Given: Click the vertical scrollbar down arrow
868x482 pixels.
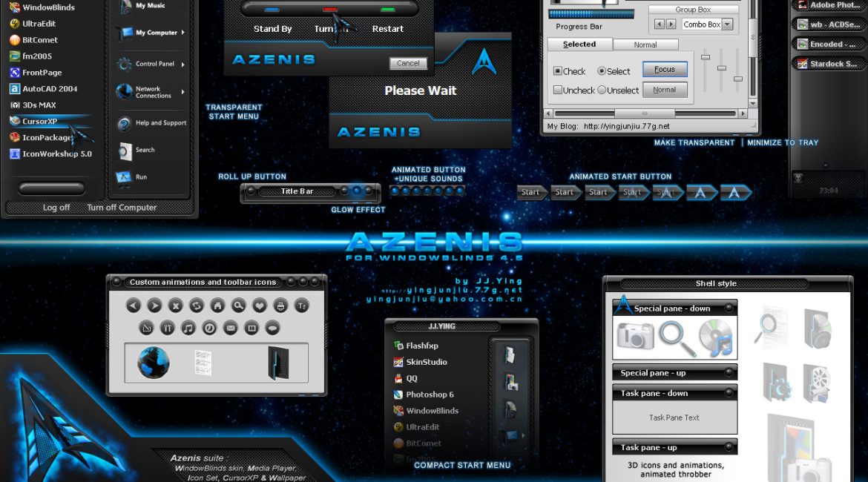Looking at the screenshot, I should [753, 104].
